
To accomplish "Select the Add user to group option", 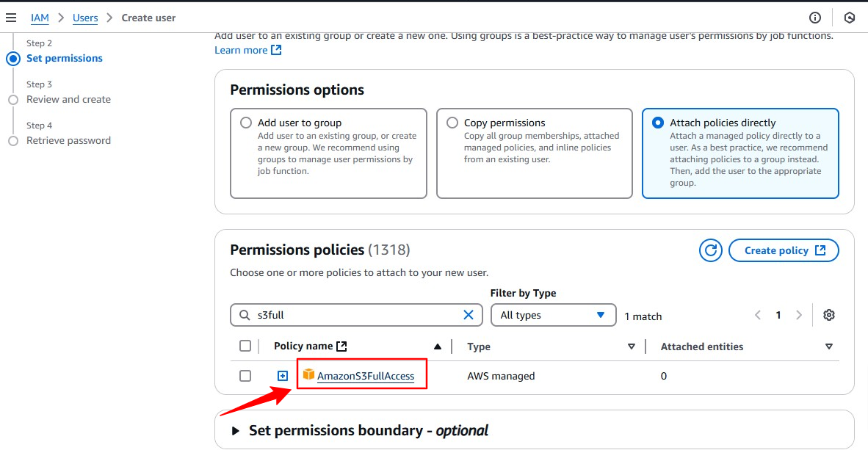I will [x=247, y=123].
